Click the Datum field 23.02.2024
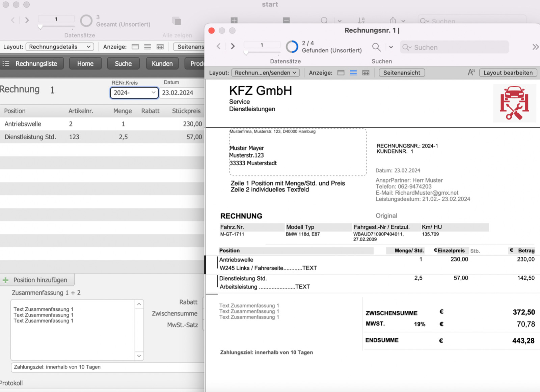 click(x=182, y=93)
